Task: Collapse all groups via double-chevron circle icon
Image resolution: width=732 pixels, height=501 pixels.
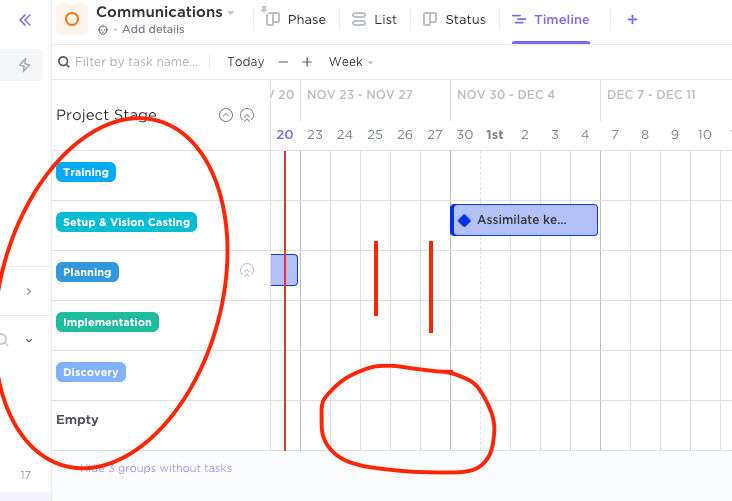Action: pos(247,115)
